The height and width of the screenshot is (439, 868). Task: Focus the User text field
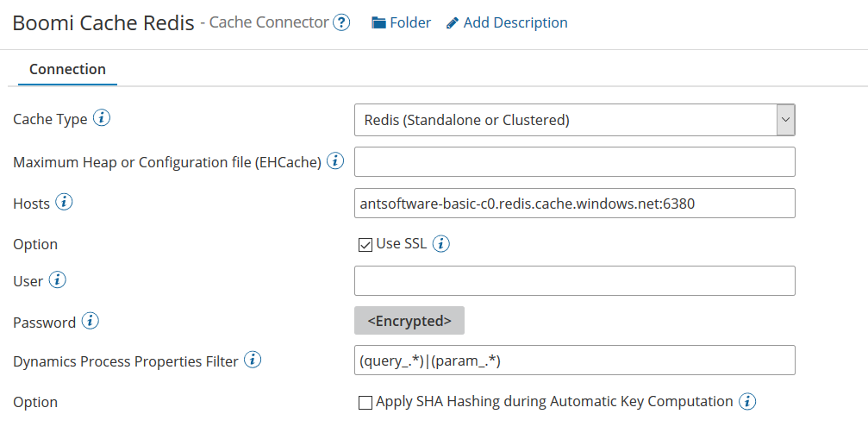574,281
